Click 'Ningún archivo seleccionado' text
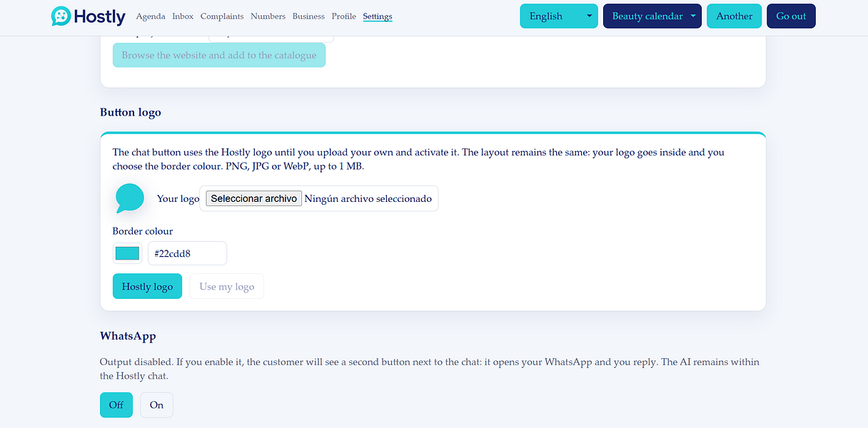Image resolution: width=868 pixels, height=428 pixels. point(368,198)
